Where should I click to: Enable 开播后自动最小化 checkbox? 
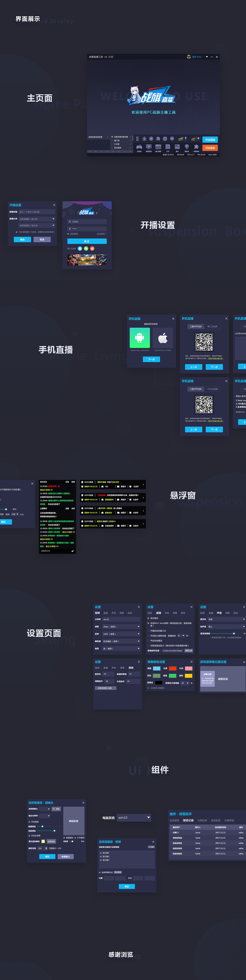pos(148,630)
